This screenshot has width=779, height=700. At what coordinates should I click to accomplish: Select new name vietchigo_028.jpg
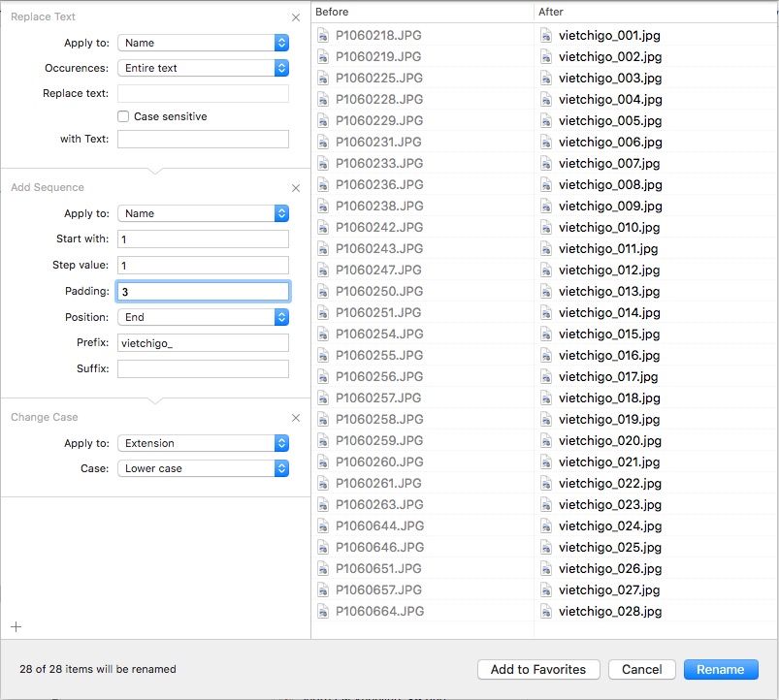pos(610,612)
